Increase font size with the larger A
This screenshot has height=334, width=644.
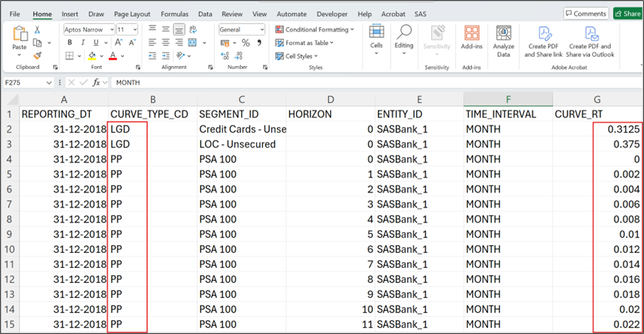coord(119,42)
